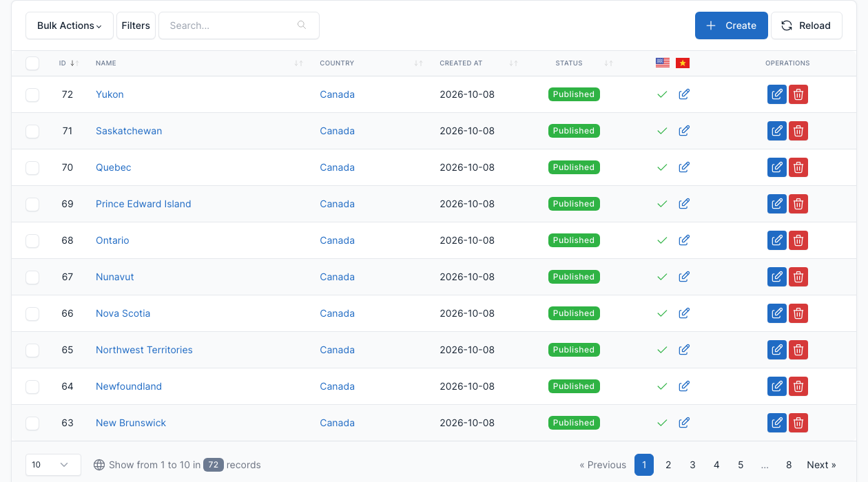Click the search magnifier icon
This screenshot has width=868, height=482.
tap(302, 25)
